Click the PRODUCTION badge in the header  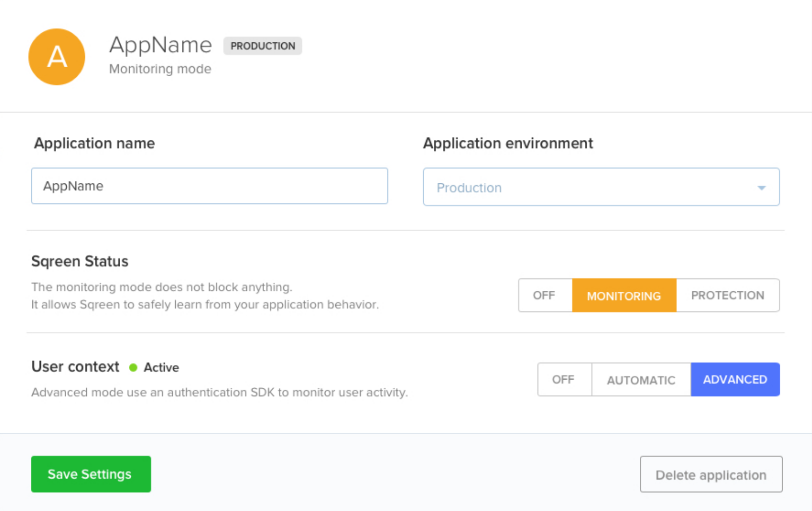click(x=263, y=46)
